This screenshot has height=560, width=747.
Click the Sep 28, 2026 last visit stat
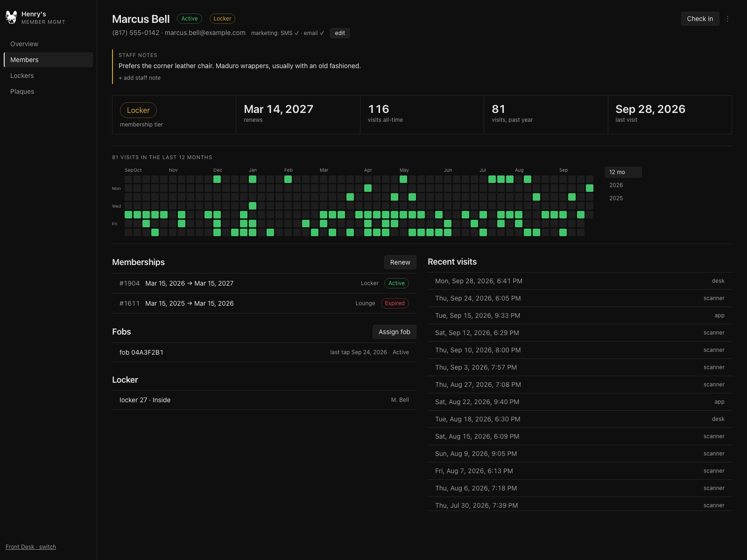click(670, 115)
